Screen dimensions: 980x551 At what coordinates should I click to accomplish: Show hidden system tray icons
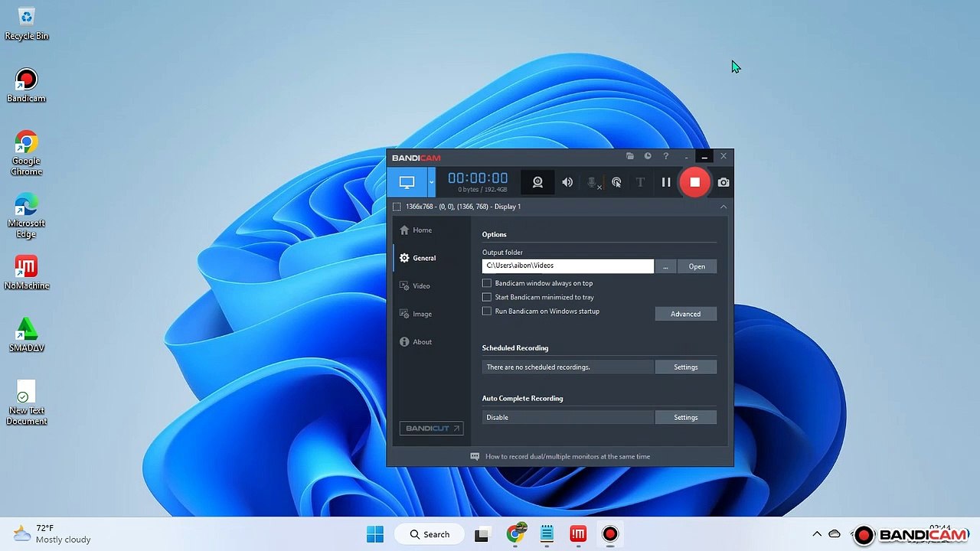point(817,534)
